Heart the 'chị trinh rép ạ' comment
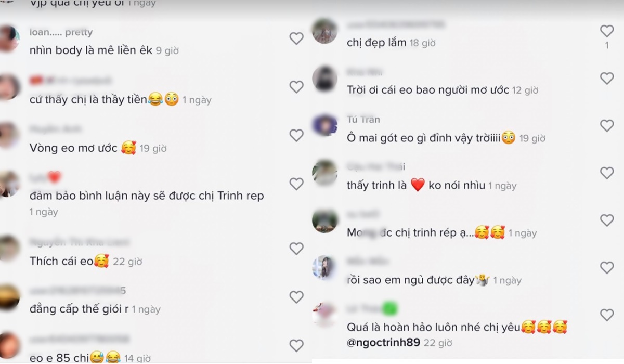624x364 pixels. point(607,220)
